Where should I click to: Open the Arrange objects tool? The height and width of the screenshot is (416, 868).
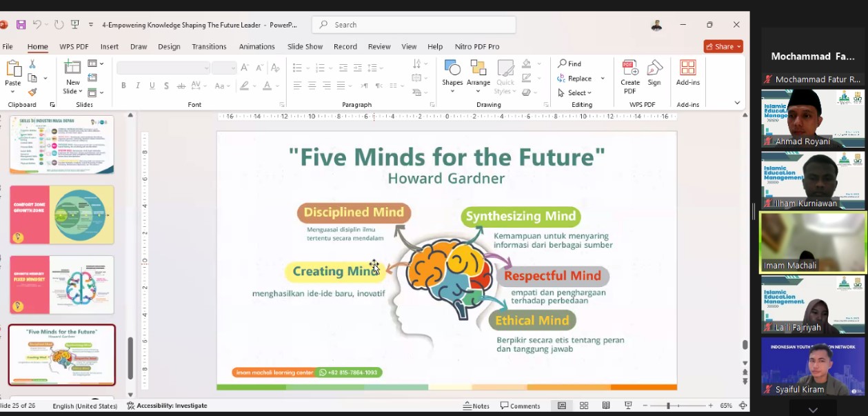(x=478, y=75)
